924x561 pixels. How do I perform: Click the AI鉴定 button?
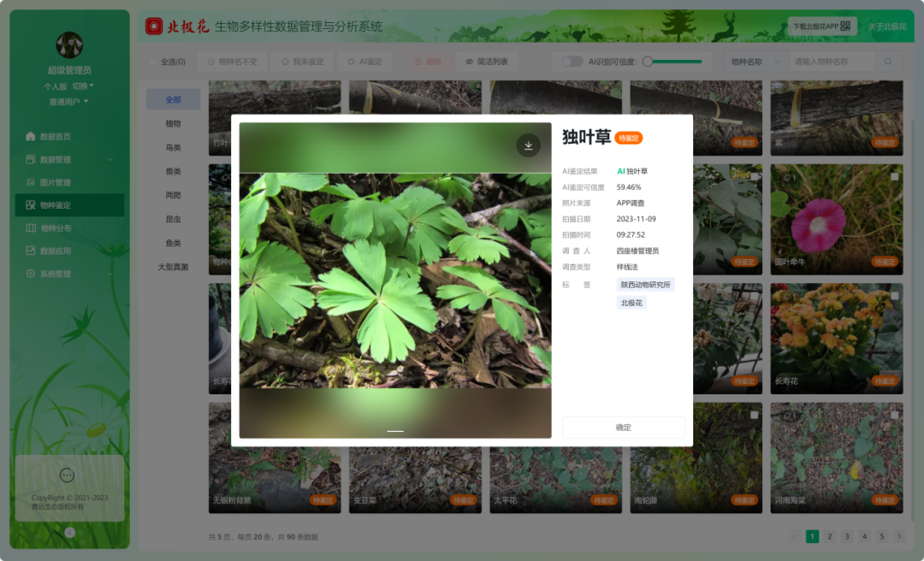tap(364, 62)
